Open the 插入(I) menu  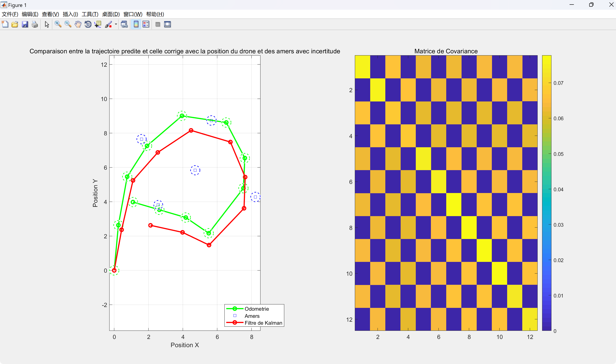click(70, 14)
